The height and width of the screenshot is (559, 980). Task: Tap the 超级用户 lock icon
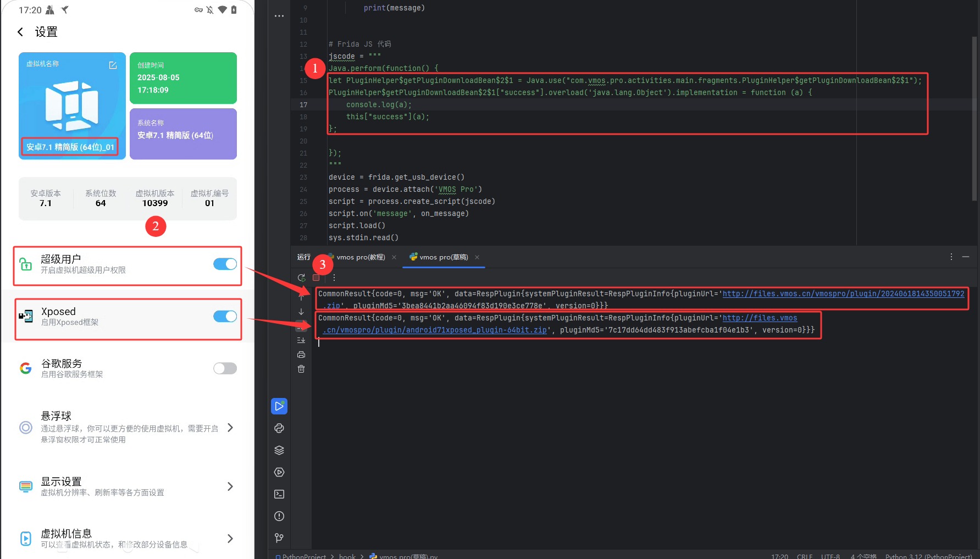point(26,264)
